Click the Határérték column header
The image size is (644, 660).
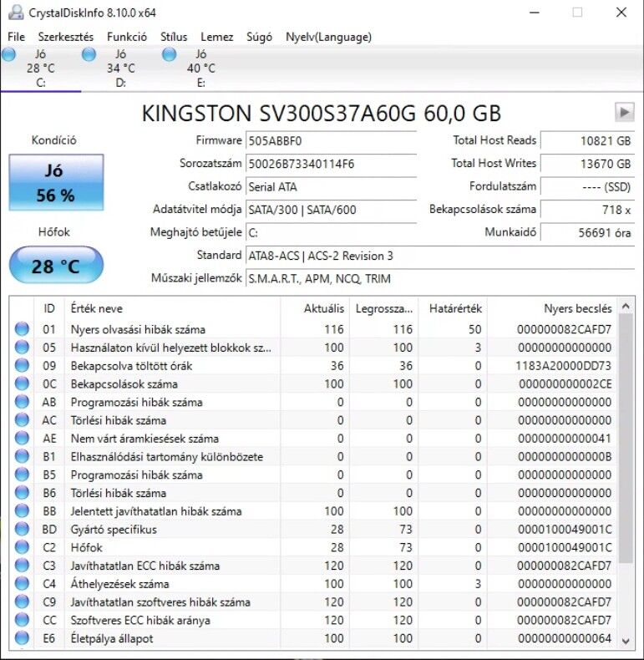[x=453, y=308]
